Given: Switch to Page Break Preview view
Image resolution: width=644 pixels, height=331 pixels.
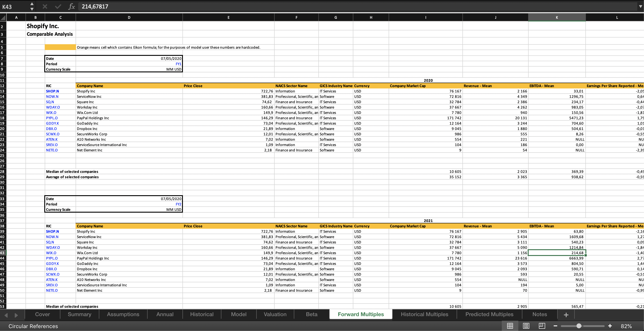Looking at the screenshot, I should pos(542,326).
